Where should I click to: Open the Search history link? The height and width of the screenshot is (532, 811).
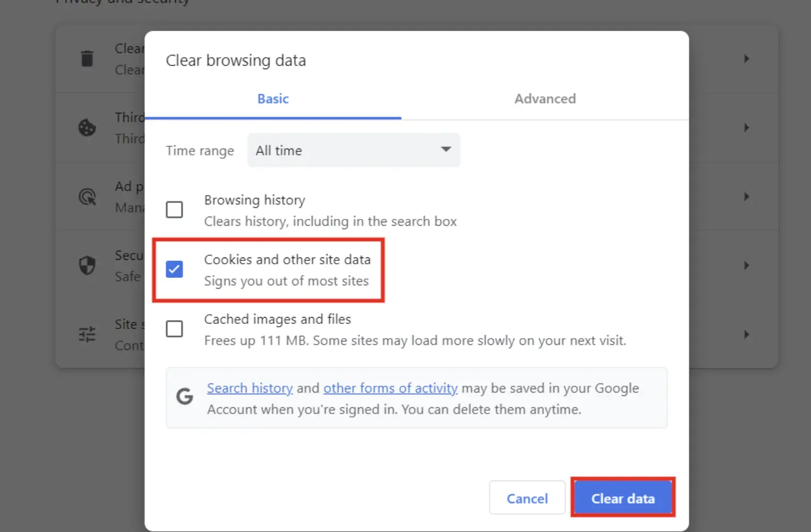pyautogui.click(x=250, y=388)
